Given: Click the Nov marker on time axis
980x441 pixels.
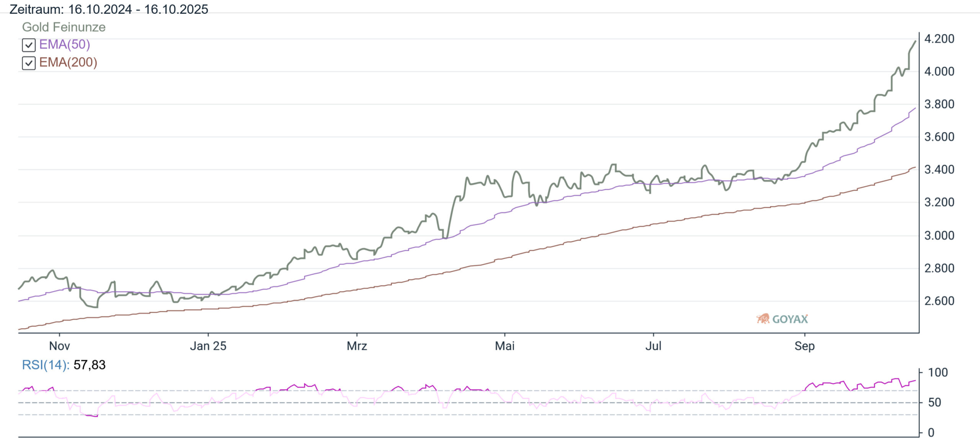Looking at the screenshot, I should coord(59,346).
